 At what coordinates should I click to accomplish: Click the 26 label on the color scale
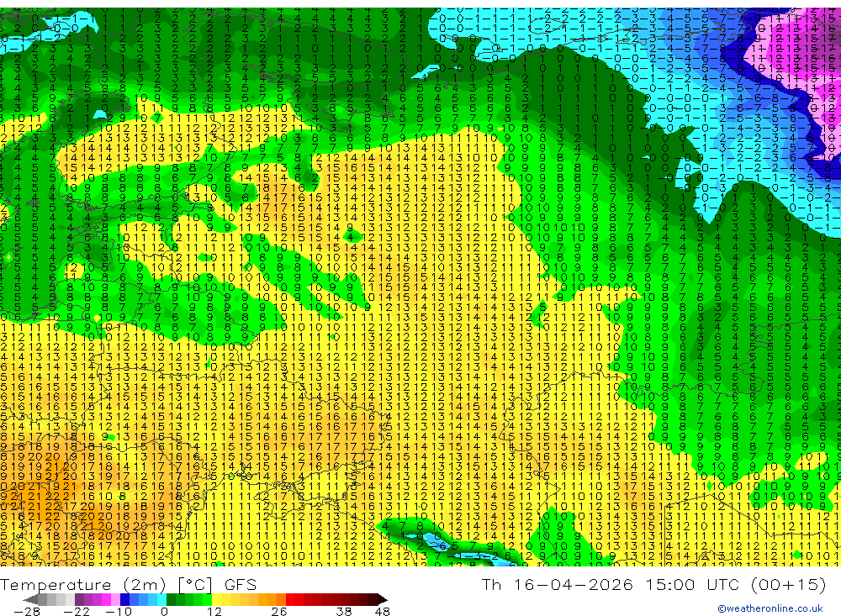(278, 612)
